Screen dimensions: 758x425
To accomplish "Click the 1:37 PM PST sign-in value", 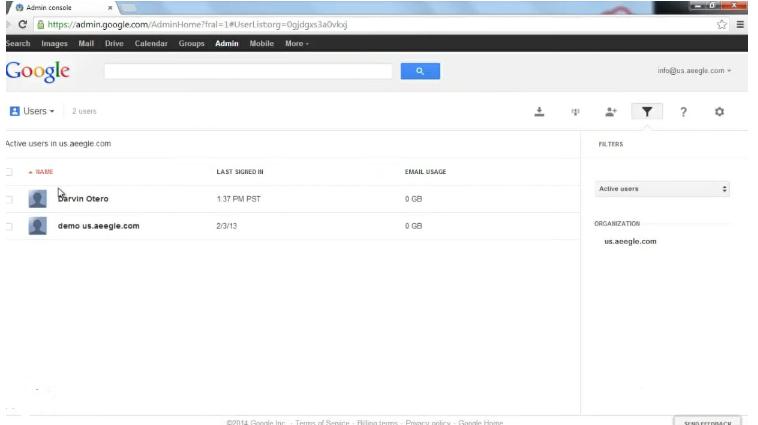I will pos(238,199).
